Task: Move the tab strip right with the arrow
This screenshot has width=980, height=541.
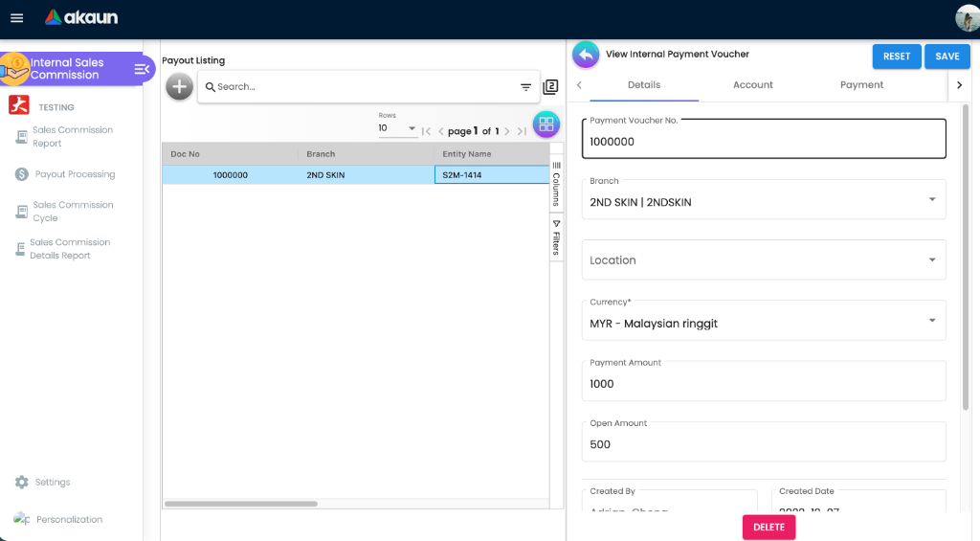Action: pos(959,85)
